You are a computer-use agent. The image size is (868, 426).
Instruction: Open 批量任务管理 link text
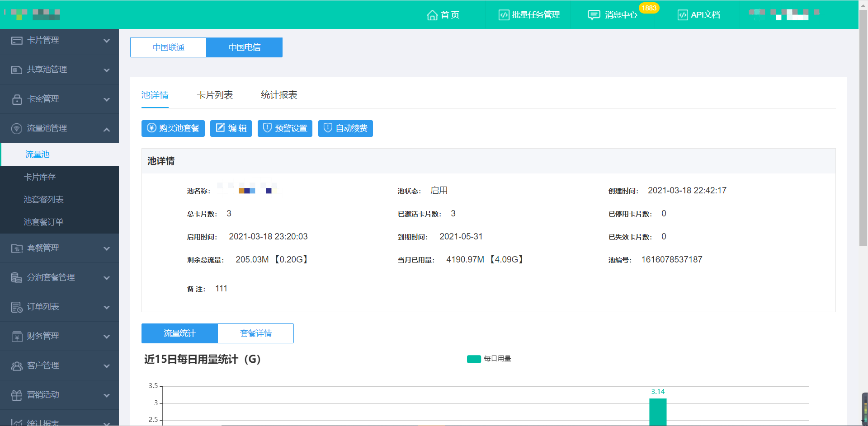536,15
